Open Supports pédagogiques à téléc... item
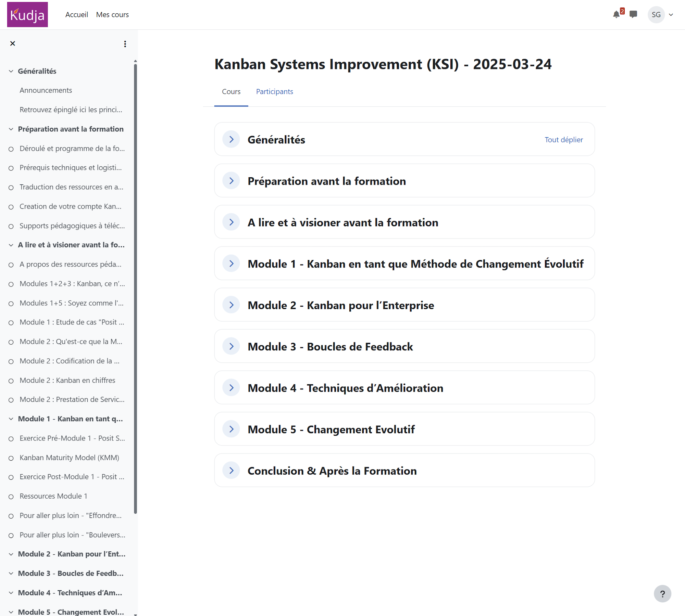The height and width of the screenshot is (616, 685). click(72, 226)
